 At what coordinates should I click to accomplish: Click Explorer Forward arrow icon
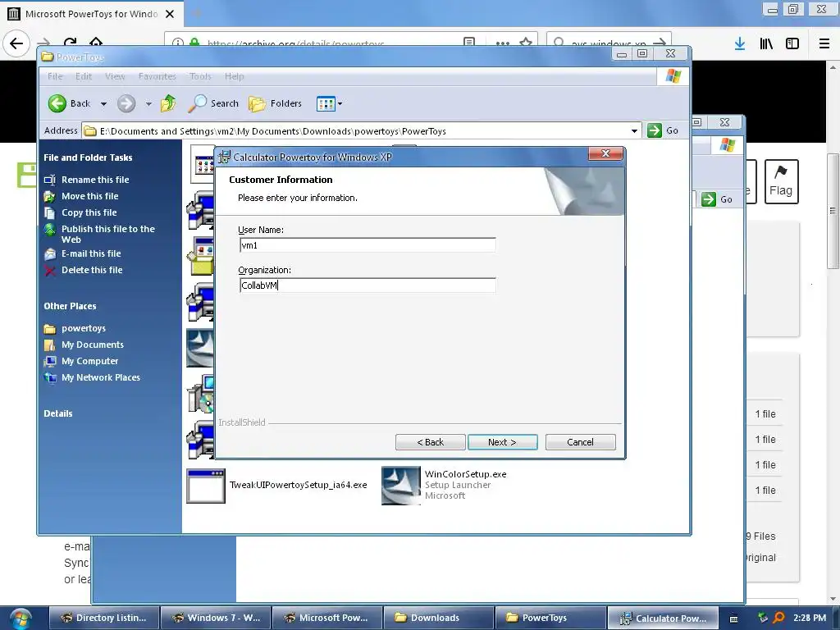click(126, 103)
